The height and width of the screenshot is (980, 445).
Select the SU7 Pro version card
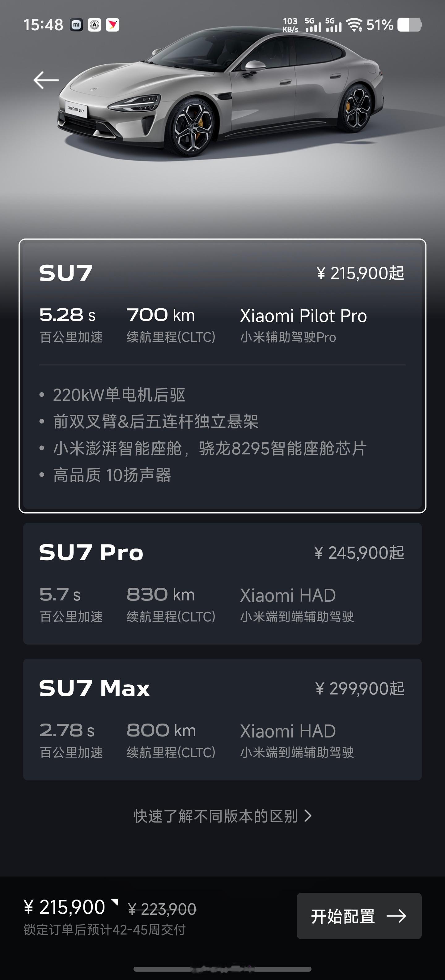coord(222,584)
